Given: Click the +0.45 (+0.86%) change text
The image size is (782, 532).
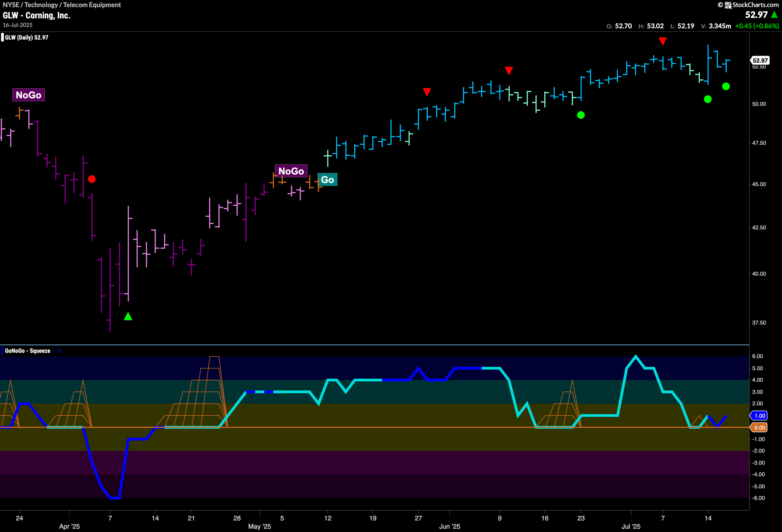Looking at the screenshot, I should [x=757, y=26].
